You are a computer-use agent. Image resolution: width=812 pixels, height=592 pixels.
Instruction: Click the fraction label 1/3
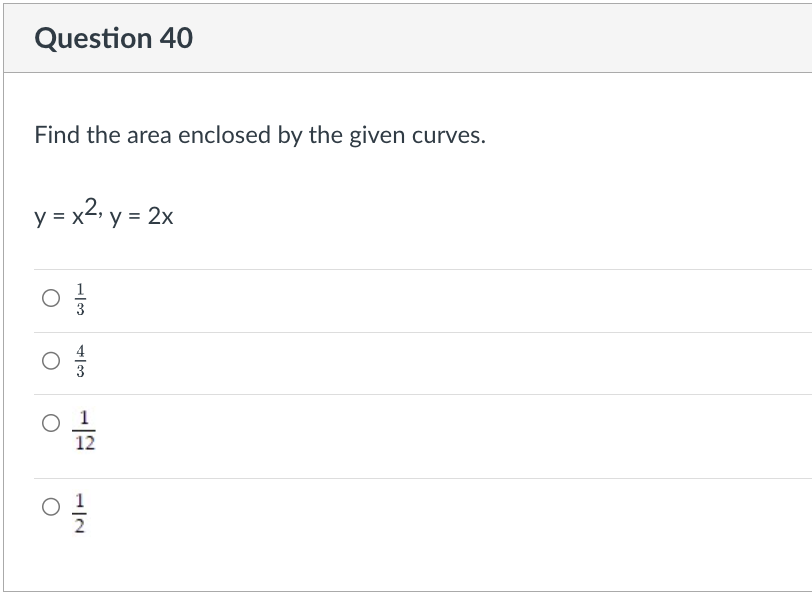coord(82,297)
